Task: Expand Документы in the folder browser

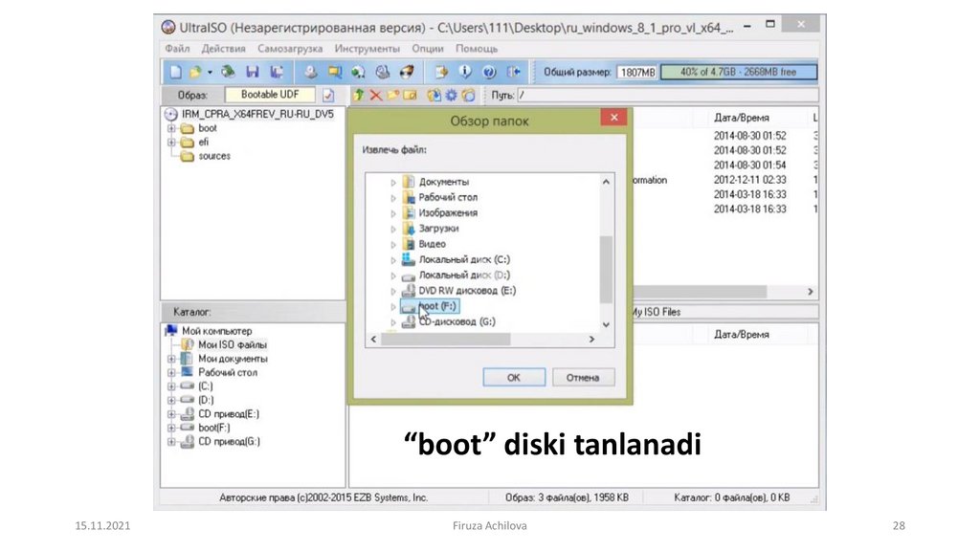Action: (393, 183)
